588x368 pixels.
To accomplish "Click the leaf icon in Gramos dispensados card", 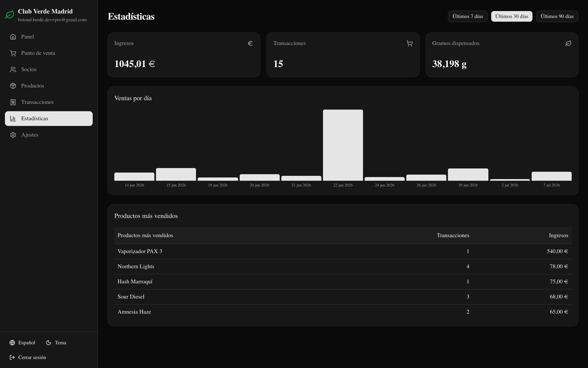I will point(568,43).
